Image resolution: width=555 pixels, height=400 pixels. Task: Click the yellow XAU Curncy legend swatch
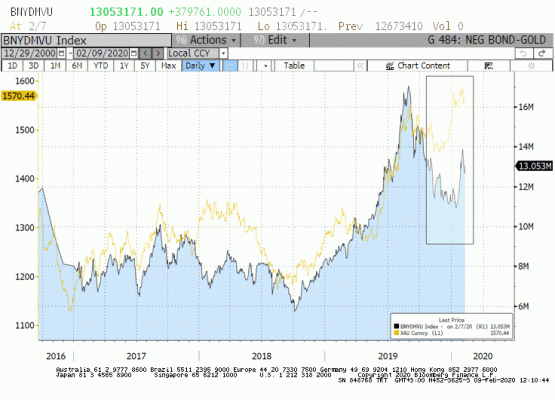[x=396, y=333]
